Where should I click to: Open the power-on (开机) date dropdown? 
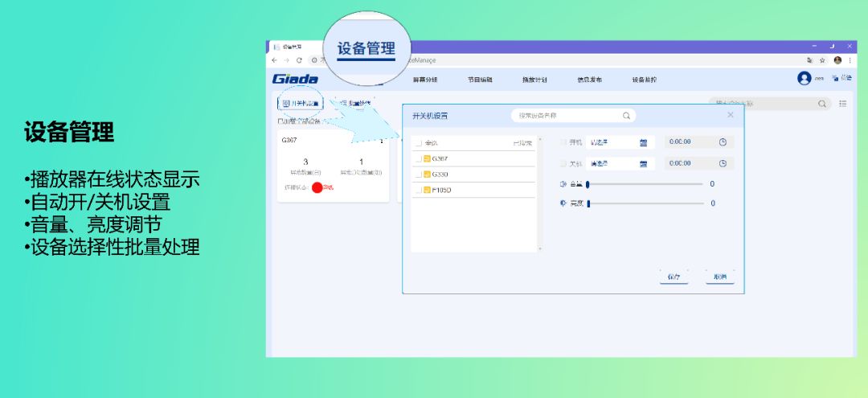click(611, 142)
